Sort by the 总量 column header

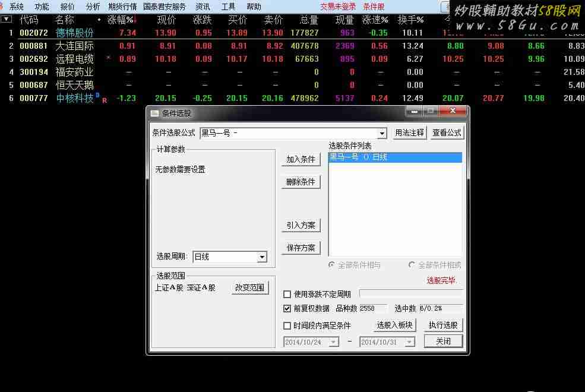click(309, 20)
